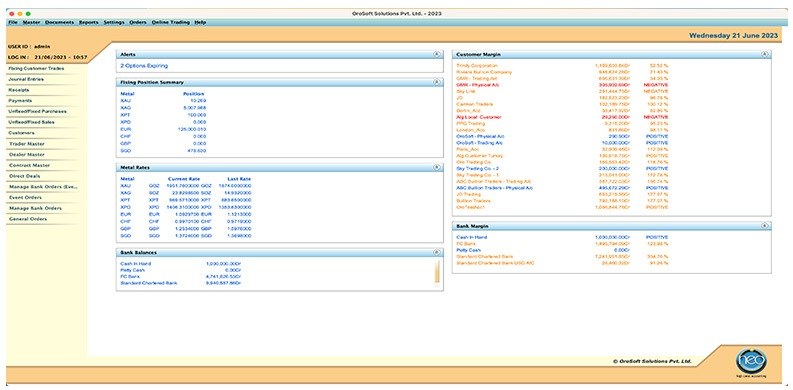Click Customer Margin panel collapse icon
793x390 pixels.
click(x=764, y=54)
